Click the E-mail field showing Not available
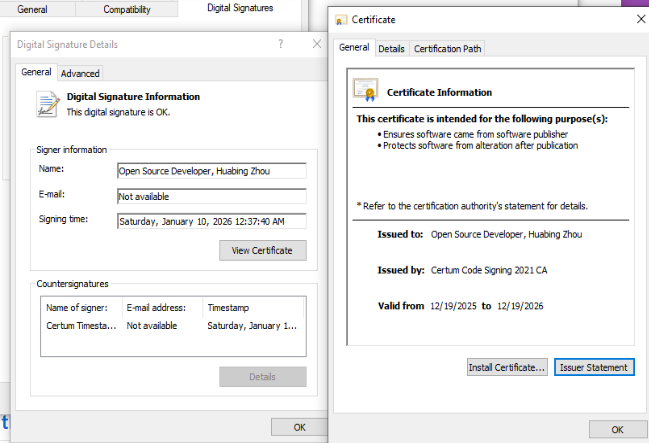Viewport: 649px width, 443px height. 212,197
